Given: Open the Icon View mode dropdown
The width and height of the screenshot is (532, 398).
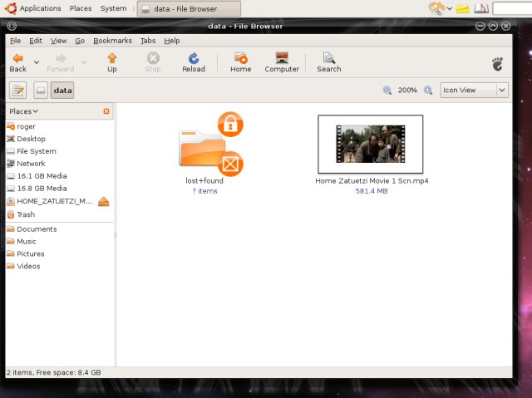Looking at the screenshot, I should pos(474,90).
